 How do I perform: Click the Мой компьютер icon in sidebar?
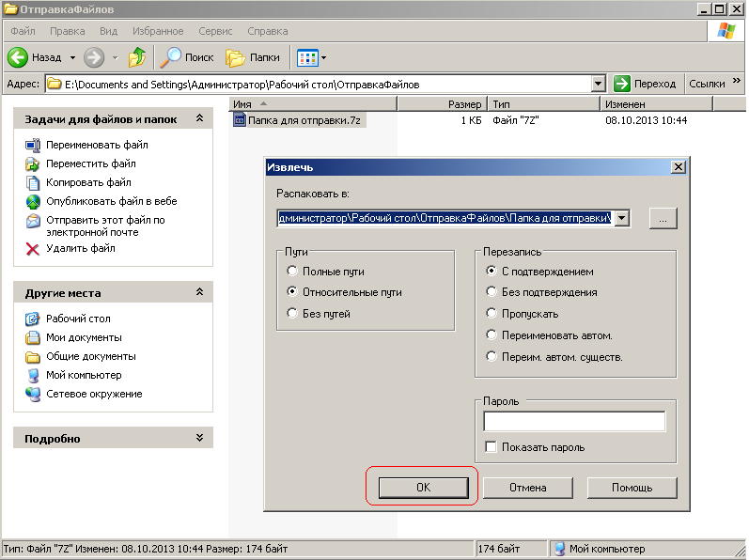tap(33, 375)
